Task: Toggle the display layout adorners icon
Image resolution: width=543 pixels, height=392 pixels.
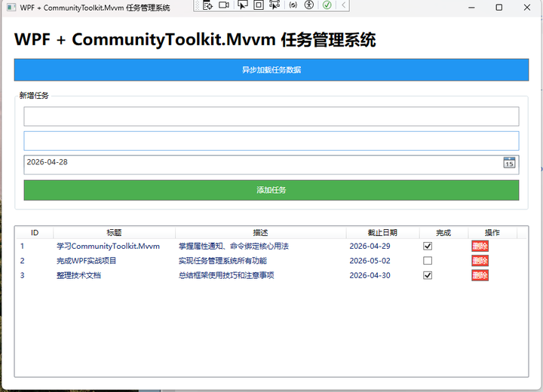Action: (259, 5)
